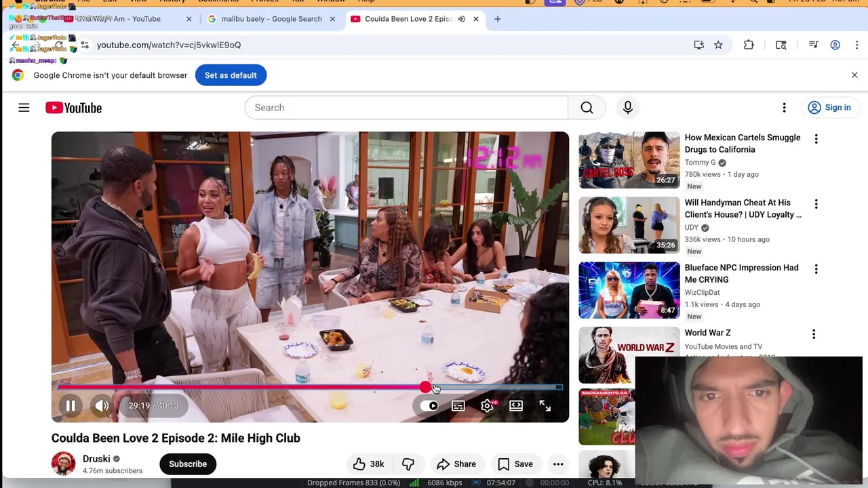Screen dimensions: 868x488
Task: Mute the video player volume icon
Action: click(102, 405)
